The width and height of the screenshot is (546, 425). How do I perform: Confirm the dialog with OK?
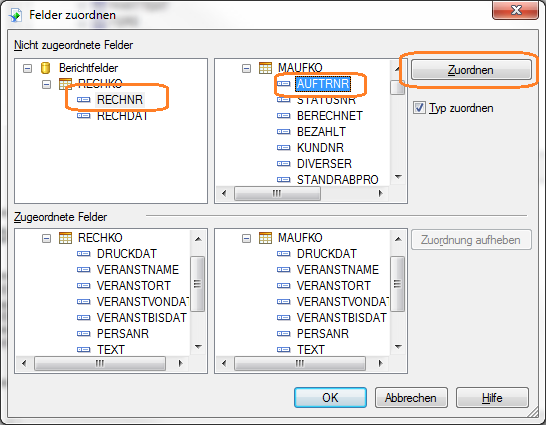330,398
